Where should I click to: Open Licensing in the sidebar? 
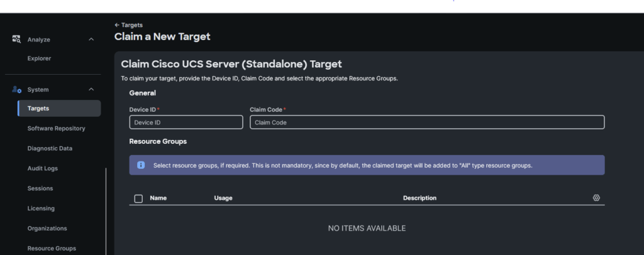(x=41, y=209)
